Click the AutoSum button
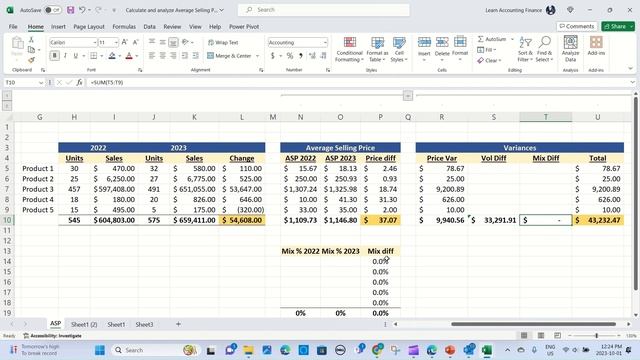Screen dimensions: 640x360 coord(492,39)
